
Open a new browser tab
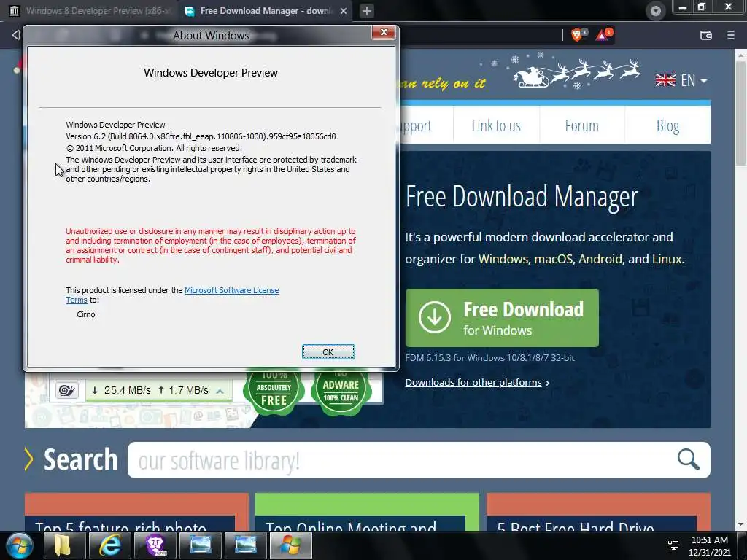pos(366,11)
